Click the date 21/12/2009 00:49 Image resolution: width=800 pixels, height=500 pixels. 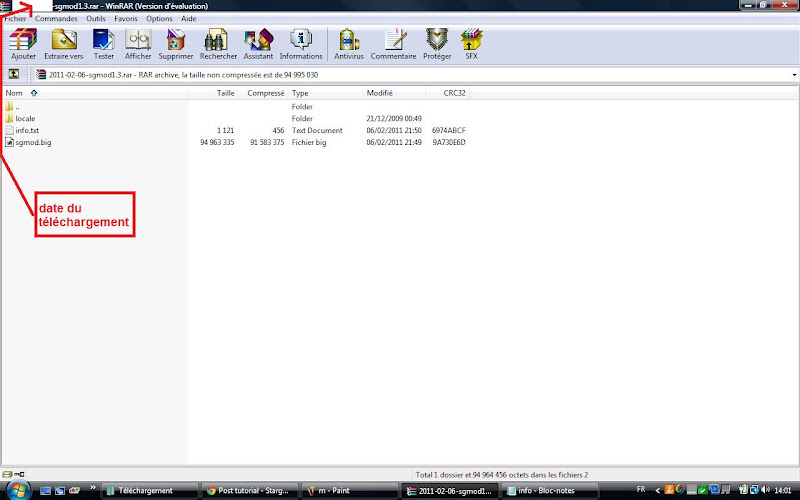click(x=394, y=118)
